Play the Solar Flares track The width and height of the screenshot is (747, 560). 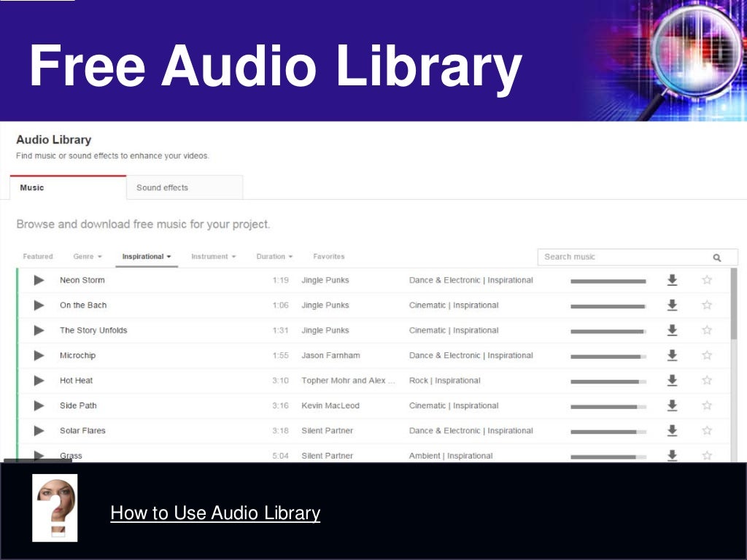point(39,431)
